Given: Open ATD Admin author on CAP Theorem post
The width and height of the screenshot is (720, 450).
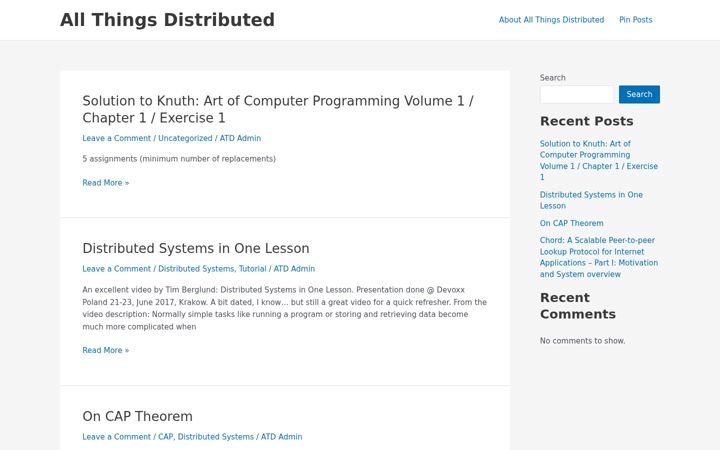Looking at the screenshot, I should tap(281, 437).
